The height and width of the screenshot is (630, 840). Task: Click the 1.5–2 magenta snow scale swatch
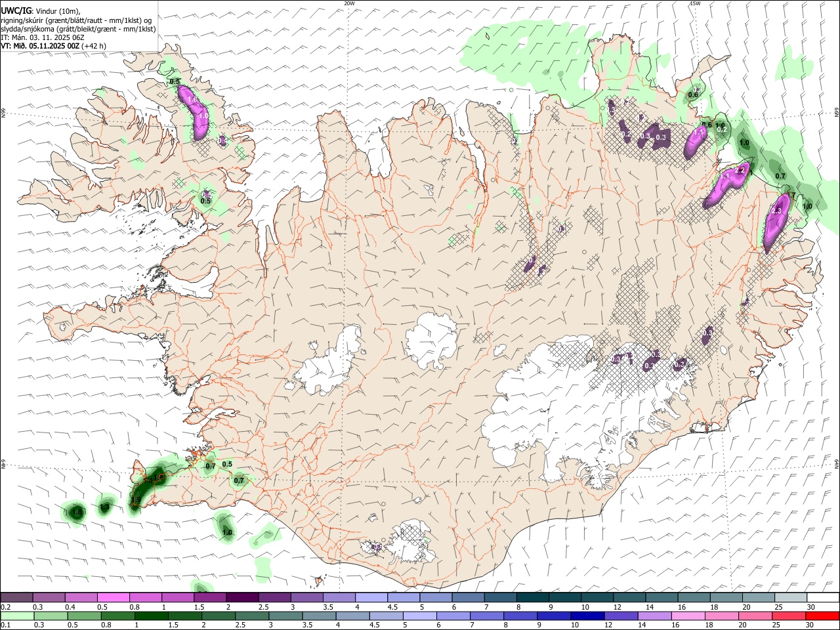tap(210, 597)
